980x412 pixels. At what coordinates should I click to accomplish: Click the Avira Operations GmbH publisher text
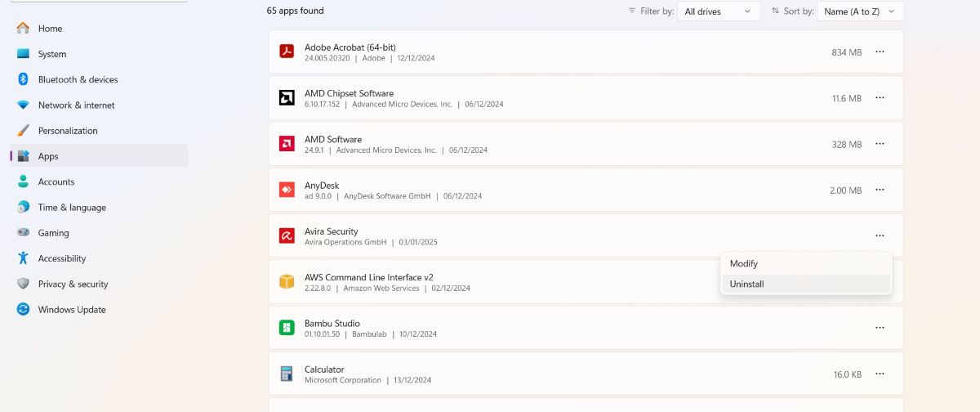345,242
